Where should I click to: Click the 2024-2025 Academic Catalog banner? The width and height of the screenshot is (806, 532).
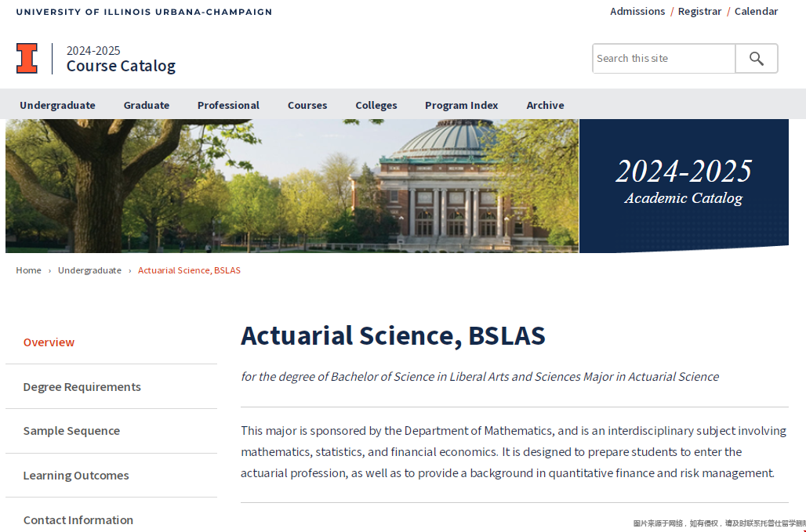point(684,186)
